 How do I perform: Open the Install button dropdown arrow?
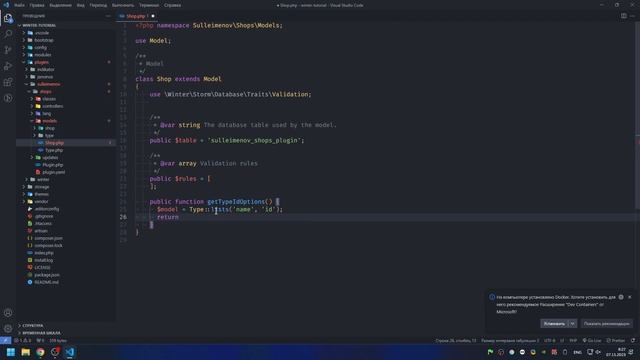572,324
